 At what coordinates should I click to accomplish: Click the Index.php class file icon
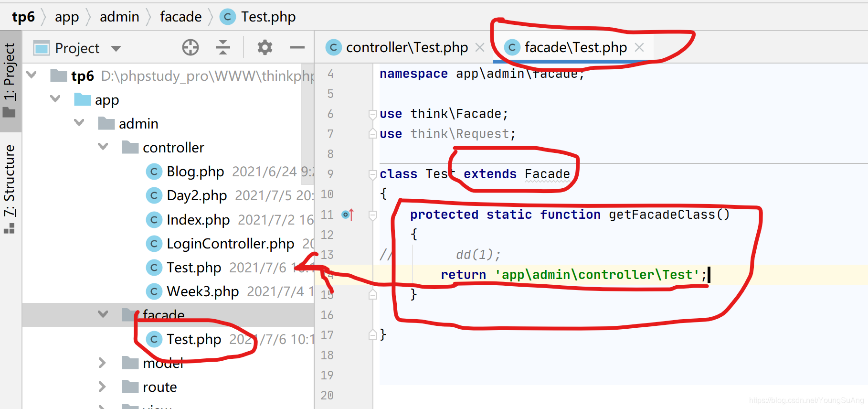coord(154,219)
